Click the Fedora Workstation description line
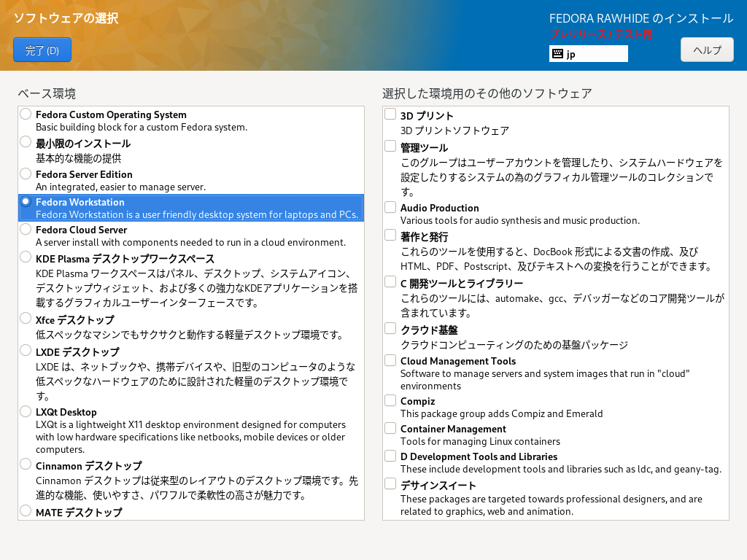This screenshot has height=560, width=747. (x=197, y=215)
